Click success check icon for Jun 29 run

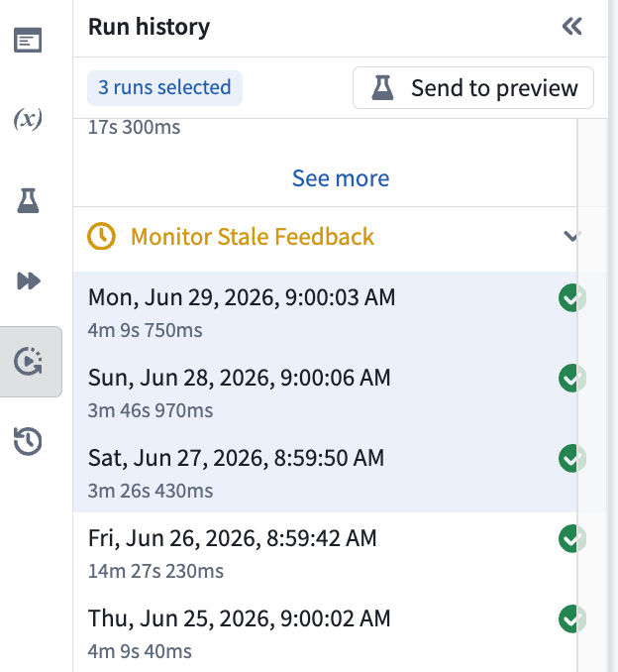pyautogui.click(x=572, y=298)
